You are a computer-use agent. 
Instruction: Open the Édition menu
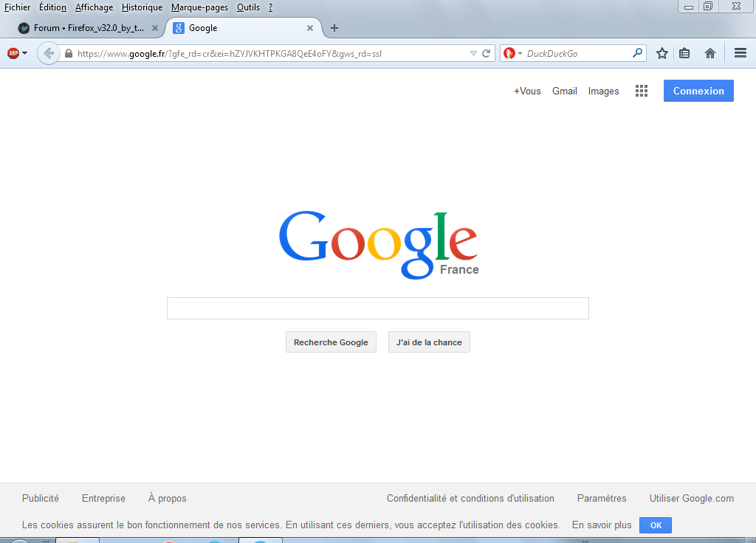pyautogui.click(x=52, y=7)
